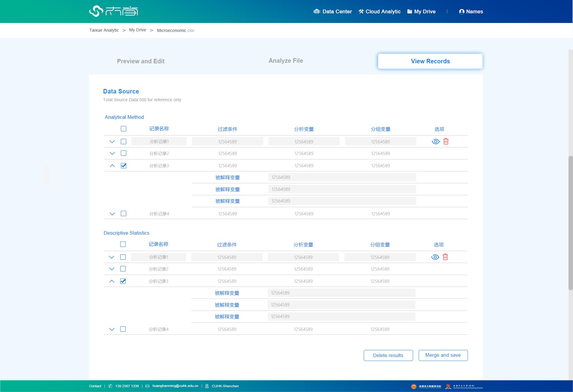Delete record 1 in Analytical Method table
573x392 pixels.
tap(446, 141)
